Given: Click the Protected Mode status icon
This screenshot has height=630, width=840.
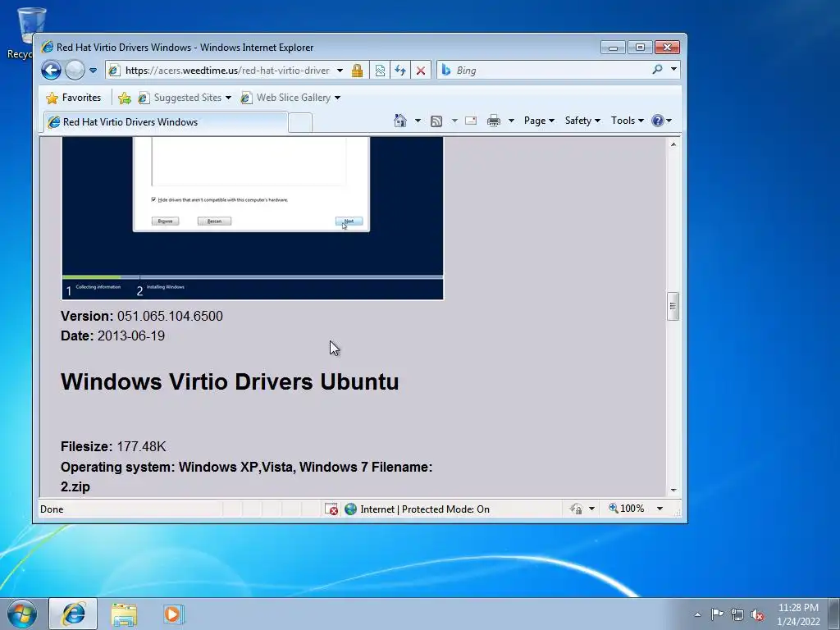Looking at the screenshot, I should point(576,509).
